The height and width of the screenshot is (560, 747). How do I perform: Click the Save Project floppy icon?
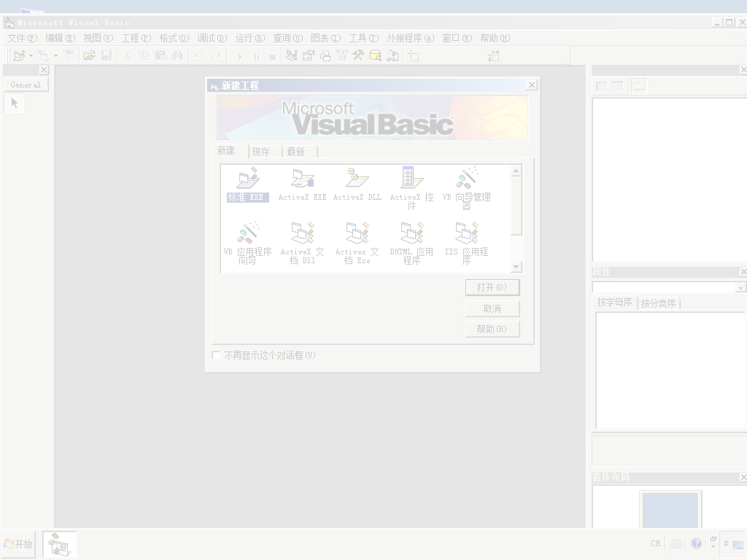(107, 55)
